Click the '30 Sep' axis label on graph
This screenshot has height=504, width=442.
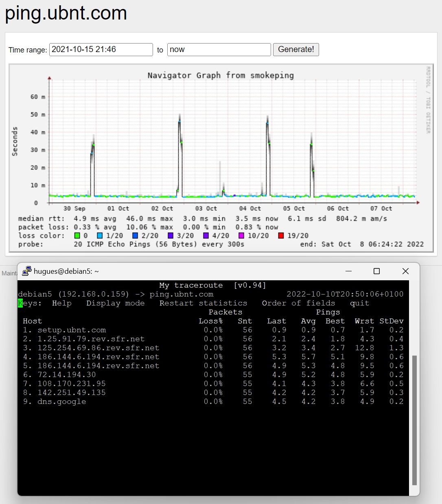point(74,208)
